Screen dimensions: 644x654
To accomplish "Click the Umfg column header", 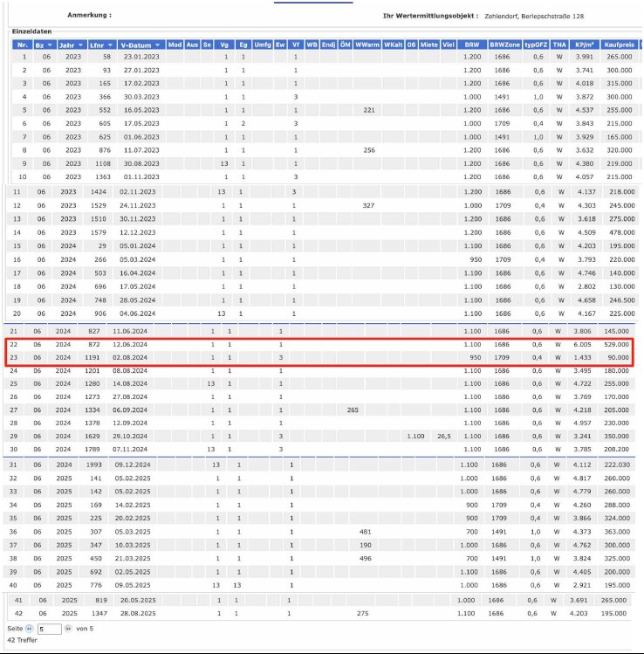I will tap(263, 45).
